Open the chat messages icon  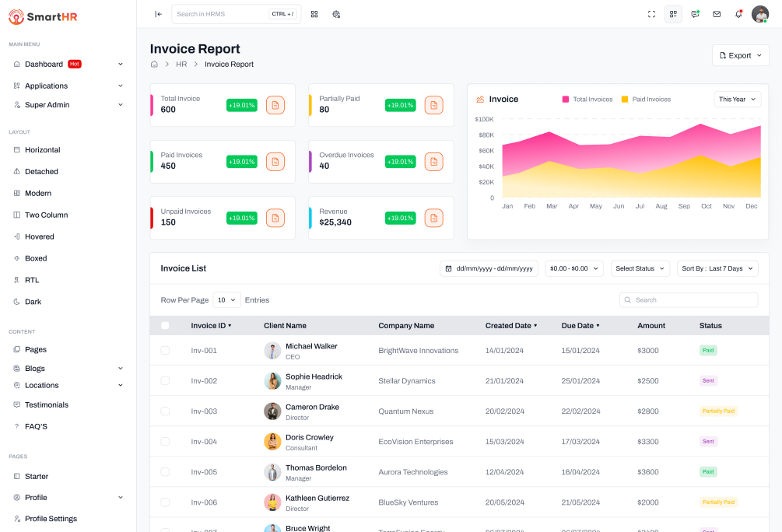pyautogui.click(x=695, y=14)
